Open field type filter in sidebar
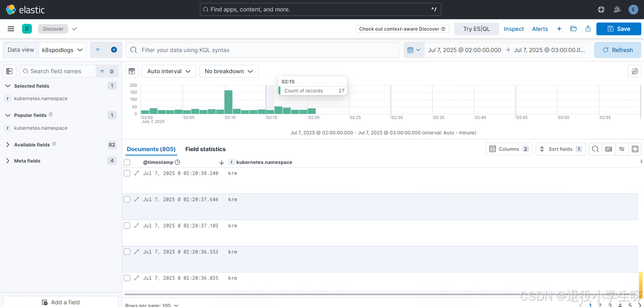The width and height of the screenshot is (644, 307). click(x=107, y=71)
